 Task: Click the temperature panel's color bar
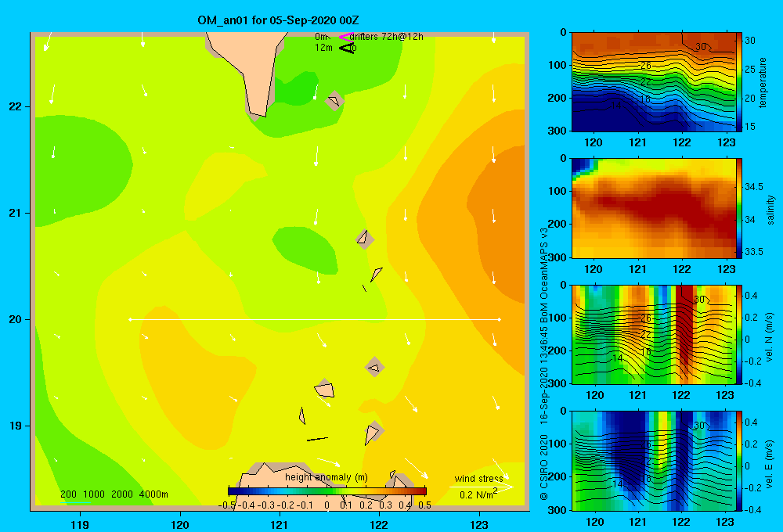click(x=739, y=82)
